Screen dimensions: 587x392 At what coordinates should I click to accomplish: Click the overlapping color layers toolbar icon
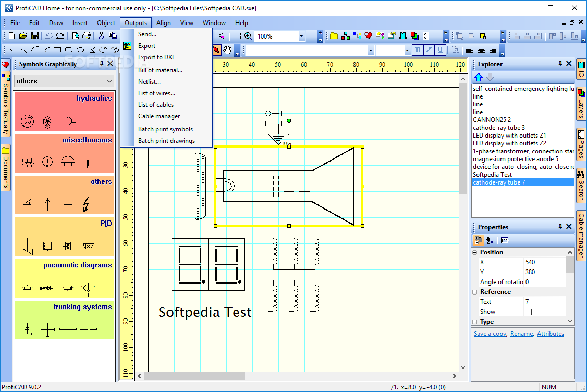point(414,36)
